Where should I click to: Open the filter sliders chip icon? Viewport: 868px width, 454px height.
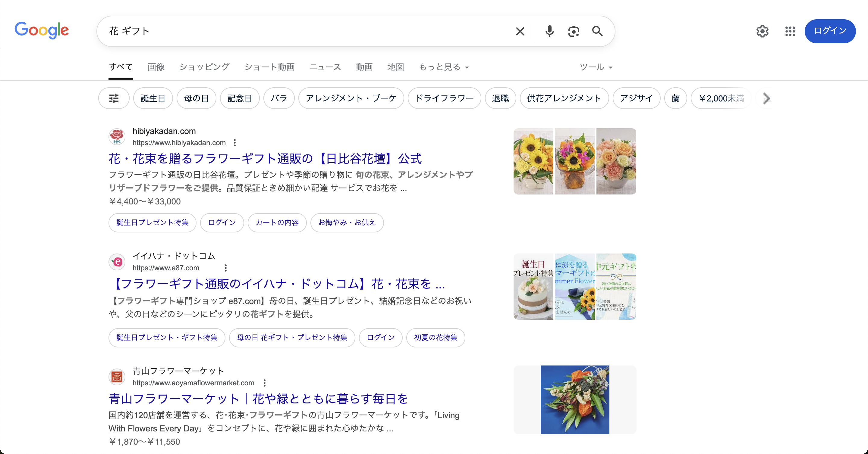coord(114,98)
